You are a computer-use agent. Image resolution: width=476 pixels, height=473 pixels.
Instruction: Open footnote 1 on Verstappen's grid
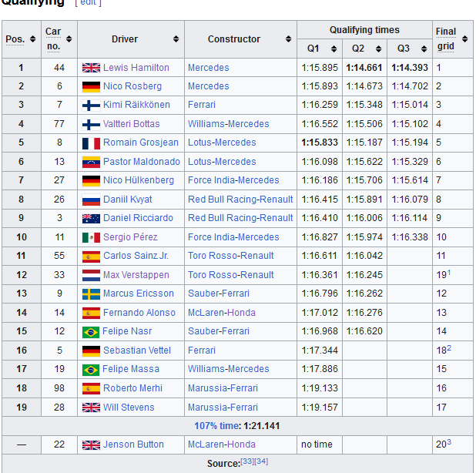(x=449, y=273)
